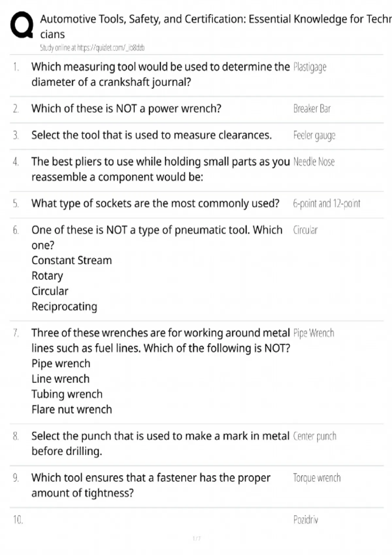Click the 1/7 page number indicator
This screenshot has width=392, height=556.
(197, 538)
